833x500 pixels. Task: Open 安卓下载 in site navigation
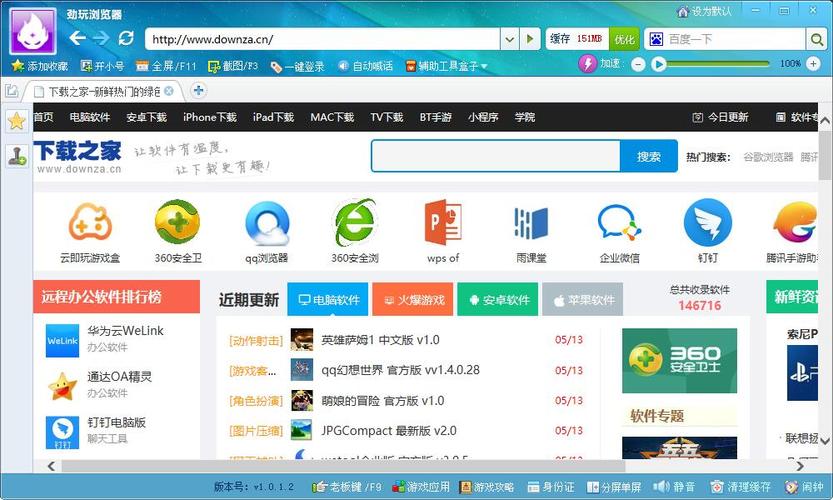(147, 117)
